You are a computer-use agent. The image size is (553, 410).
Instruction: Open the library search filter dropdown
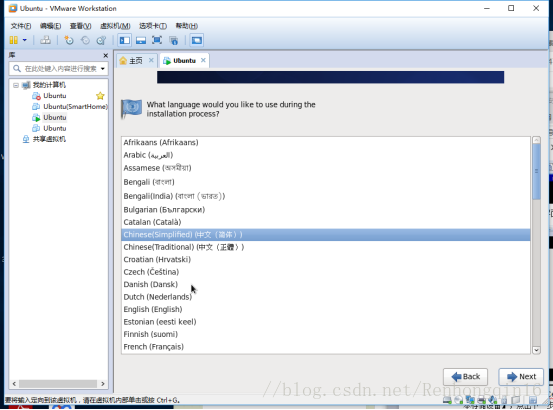coord(103,68)
